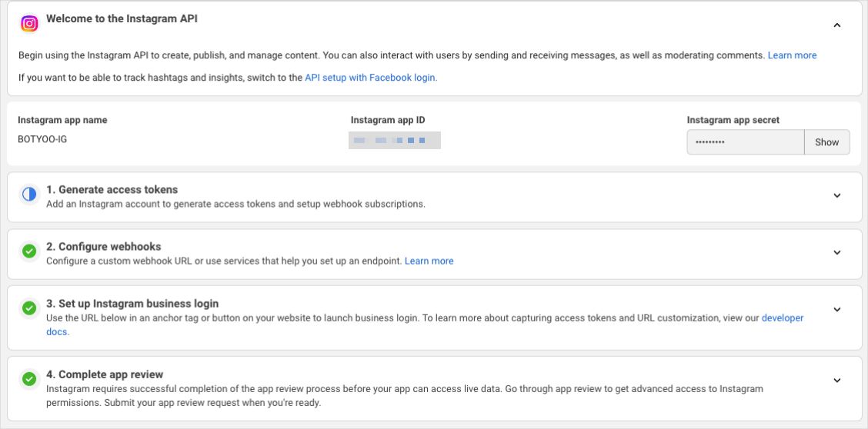Click green checkmark beside Set up Instagram business login
The height and width of the screenshot is (429, 868).
pos(29,308)
